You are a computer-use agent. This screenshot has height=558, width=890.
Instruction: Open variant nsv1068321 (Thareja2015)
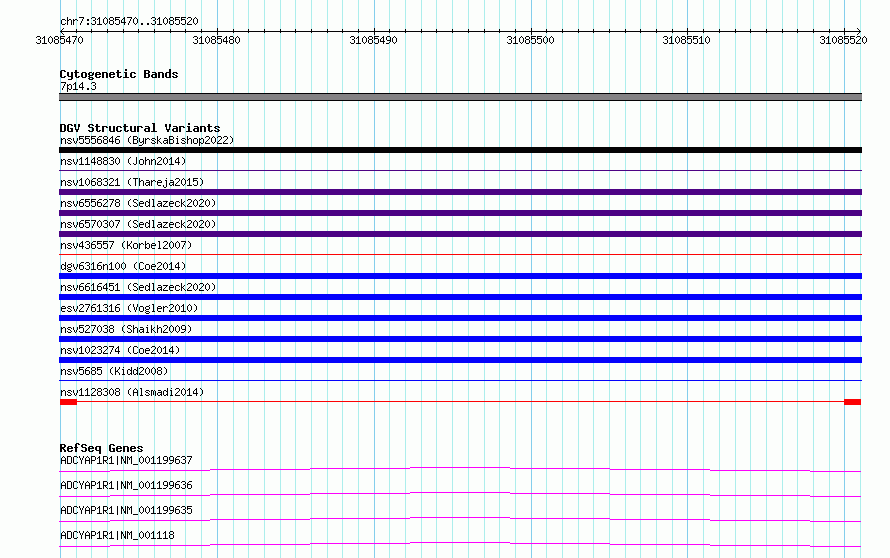pyautogui.click(x=132, y=182)
